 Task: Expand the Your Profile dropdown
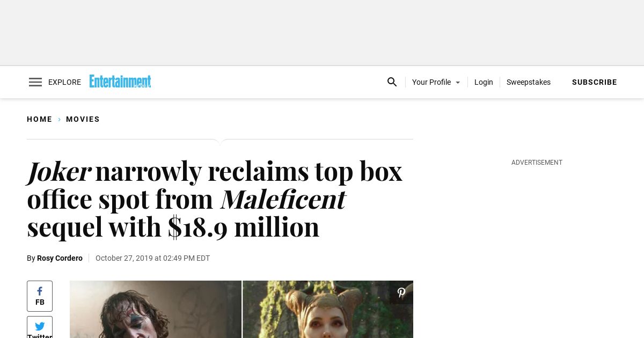[x=436, y=82]
